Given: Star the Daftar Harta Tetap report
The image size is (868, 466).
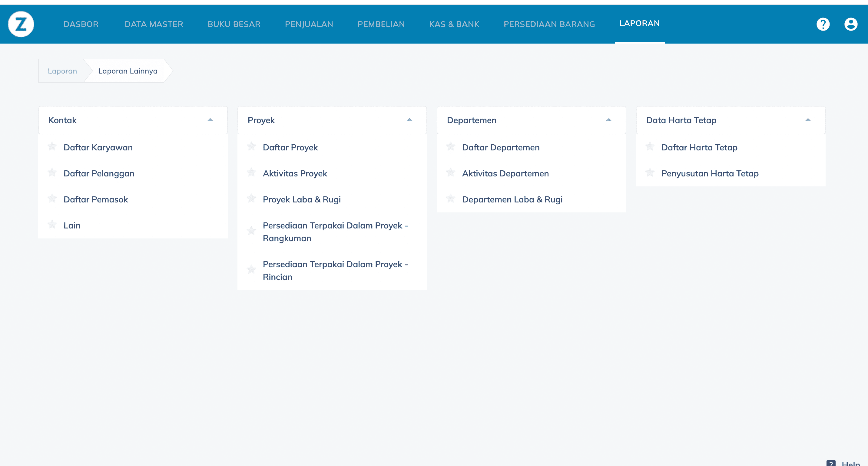Looking at the screenshot, I should click(x=650, y=146).
